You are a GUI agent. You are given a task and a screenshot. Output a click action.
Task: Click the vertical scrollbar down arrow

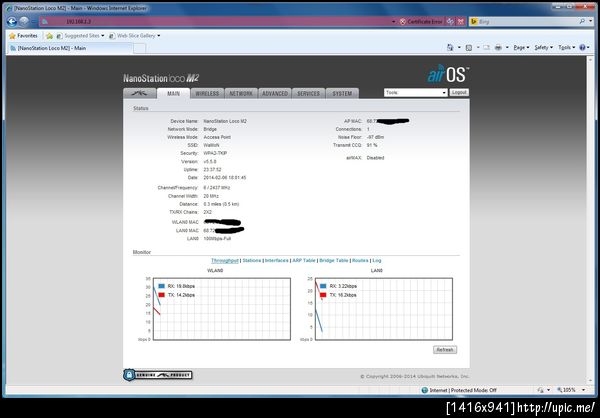[591, 380]
